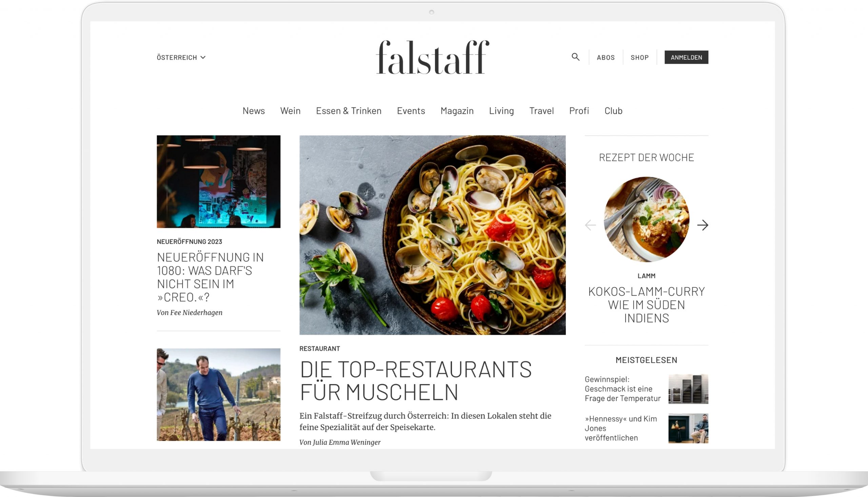Click the previous recipe arrow icon
868x497 pixels.
[590, 225]
